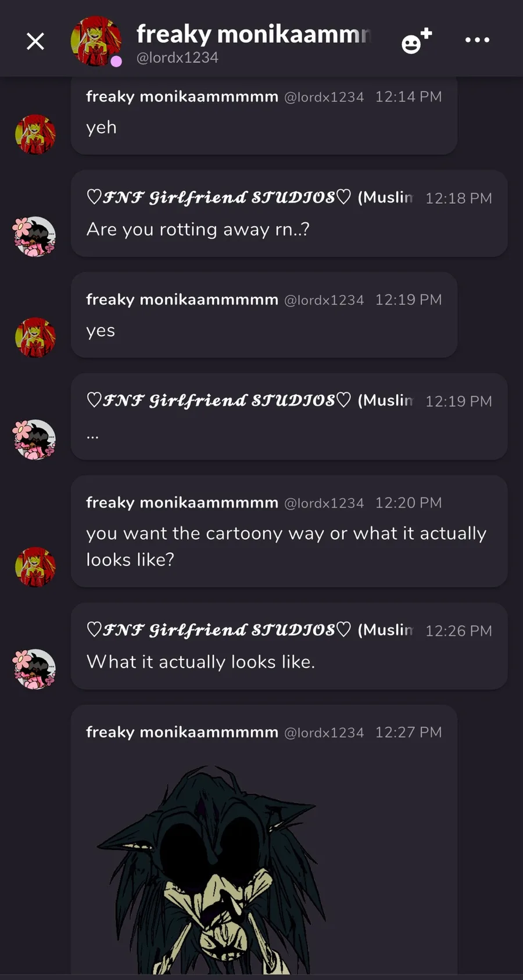Tap the flower avatar beside 'What it actually looks like.'
This screenshot has width=523, height=980.
[34, 669]
